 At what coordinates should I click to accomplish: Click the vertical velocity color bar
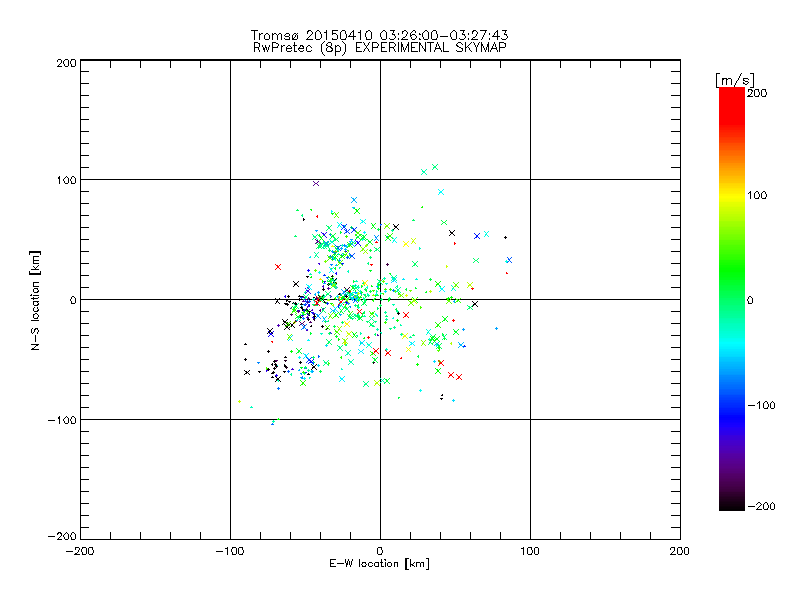[732, 299]
